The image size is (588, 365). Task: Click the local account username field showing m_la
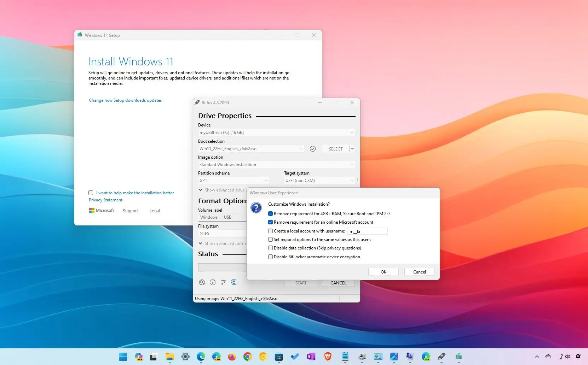368,231
